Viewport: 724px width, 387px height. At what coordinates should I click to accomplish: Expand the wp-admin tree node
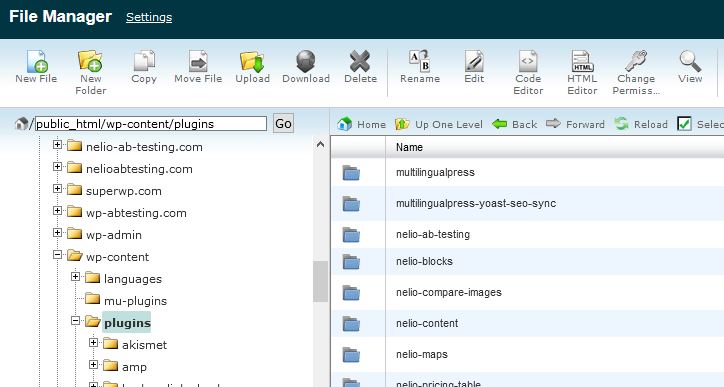(x=57, y=232)
